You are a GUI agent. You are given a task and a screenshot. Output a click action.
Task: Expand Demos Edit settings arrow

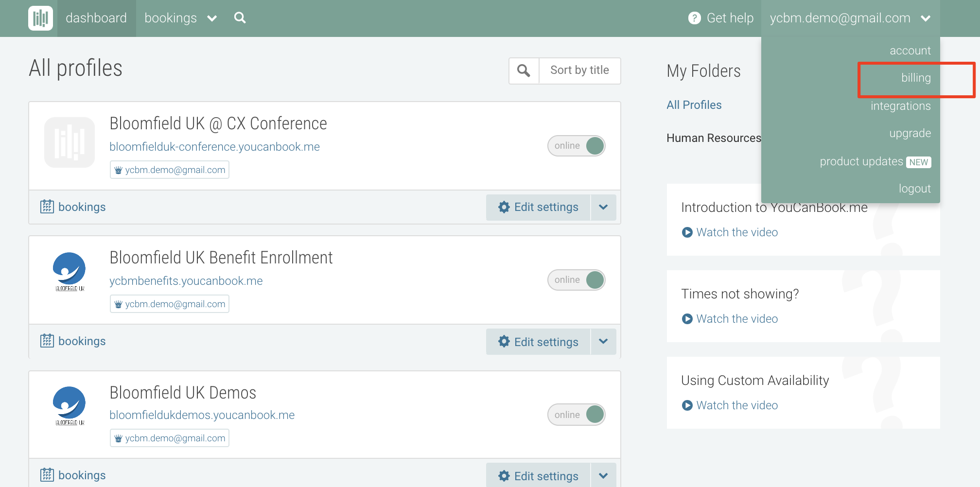click(x=603, y=476)
